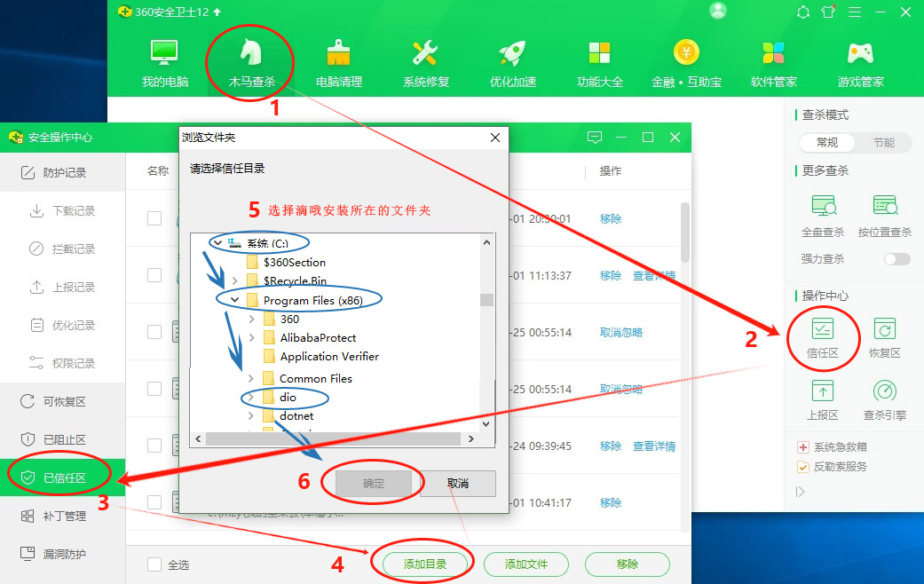Open the 恢复区 restore zone icon
Screen dimensions: 924x584
(x=884, y=330)
